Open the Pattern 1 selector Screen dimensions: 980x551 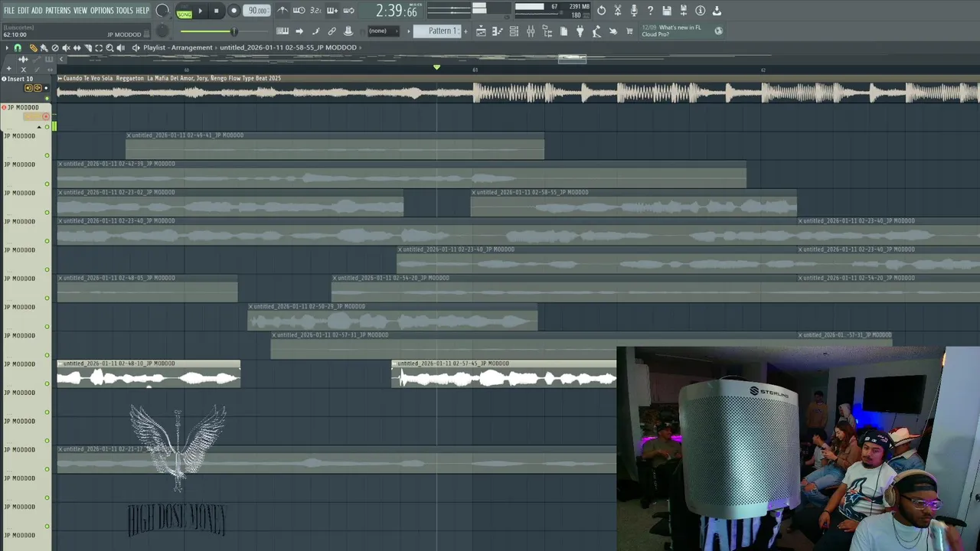(437, 31)
